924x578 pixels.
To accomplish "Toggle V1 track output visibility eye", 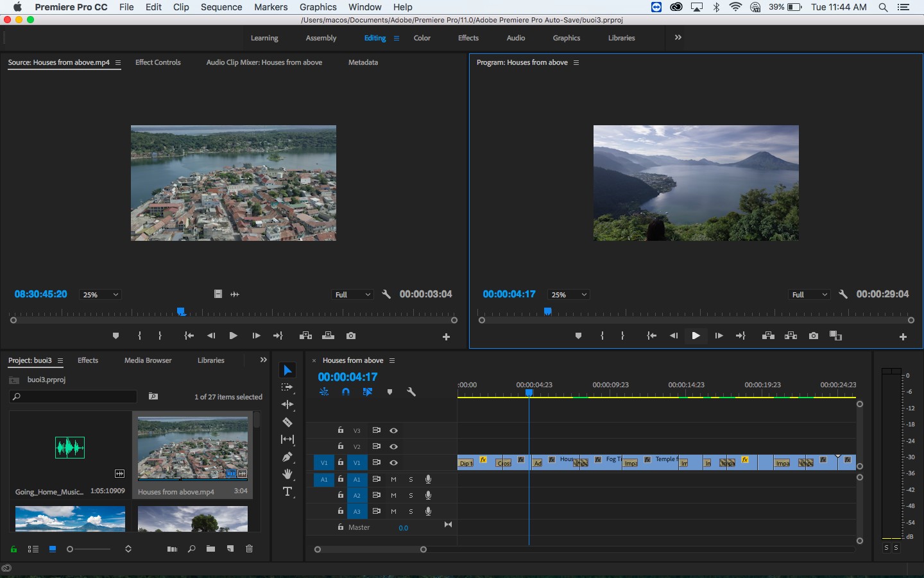I will 394,462.
